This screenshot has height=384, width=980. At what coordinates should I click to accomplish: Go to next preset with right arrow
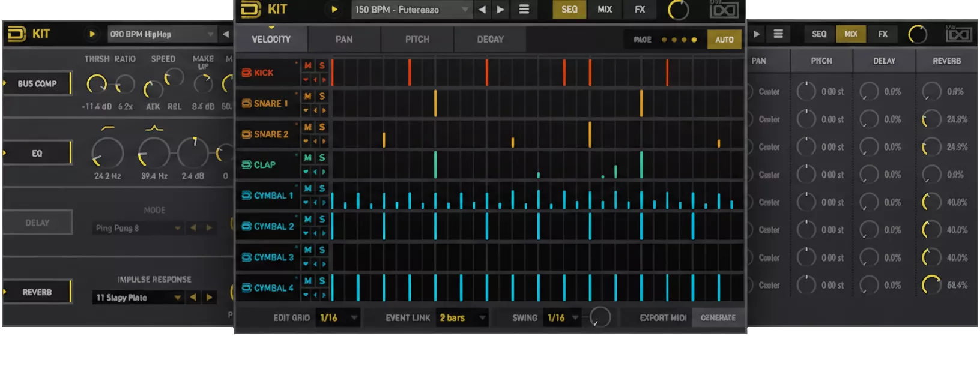[x=500, y=10]
